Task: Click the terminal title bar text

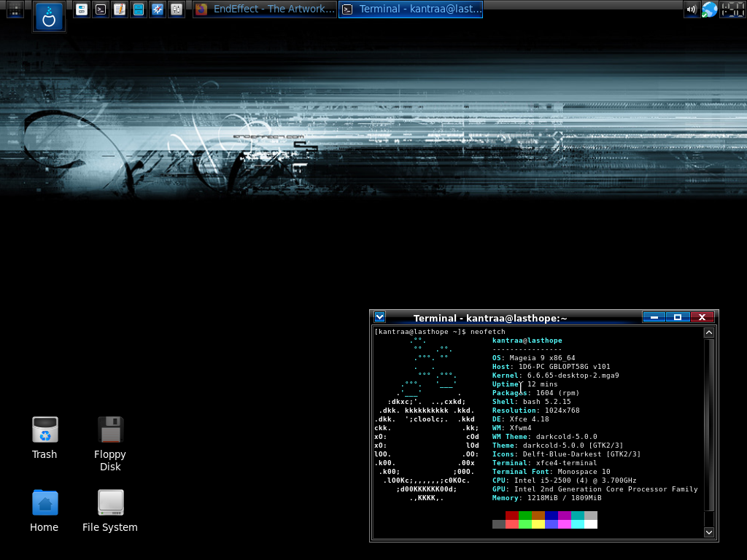Action: 490,318
